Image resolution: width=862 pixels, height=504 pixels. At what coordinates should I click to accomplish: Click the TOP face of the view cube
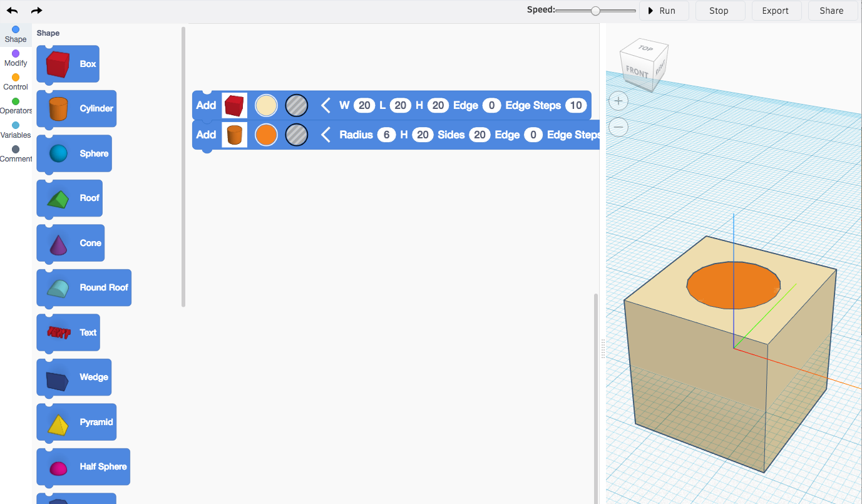click(x=645, y=48)
